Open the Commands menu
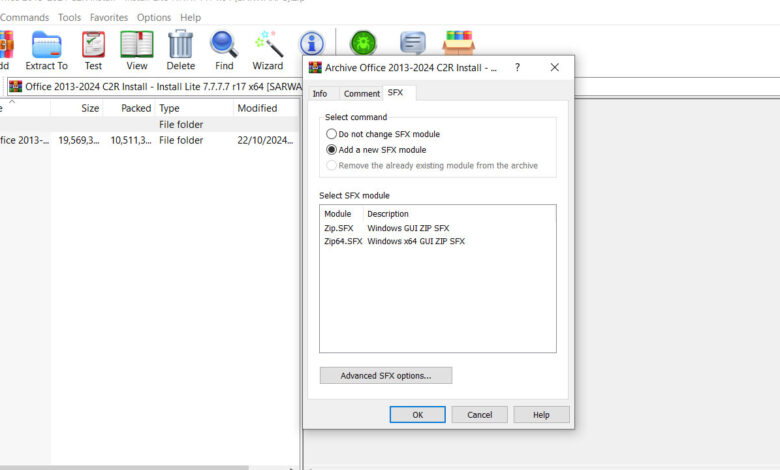Image resolution: width=780 pixels, height=470 pixels. pos(24,17)
